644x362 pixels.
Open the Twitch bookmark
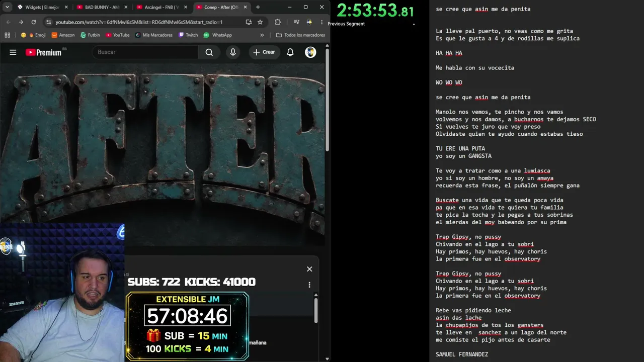coord(188,35)
